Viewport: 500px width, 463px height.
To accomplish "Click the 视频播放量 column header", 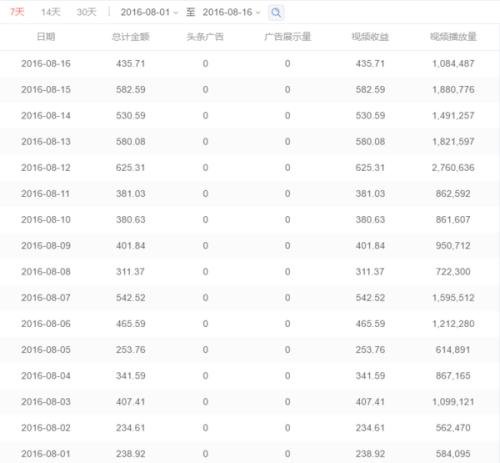I will [x=453, y=37].
